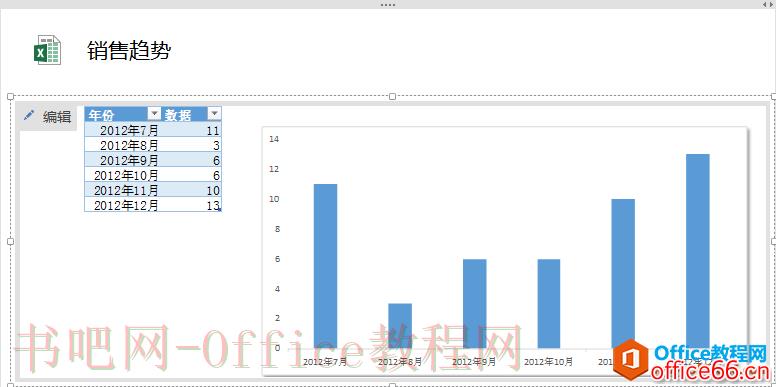Select the 2012年7月 table cell
This screenshot has width=776, height=387.
pyautogui.click(x=123, y=130)
